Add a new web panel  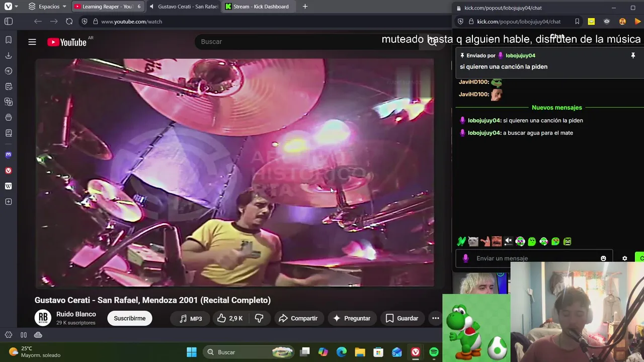(x=9, y=202)
